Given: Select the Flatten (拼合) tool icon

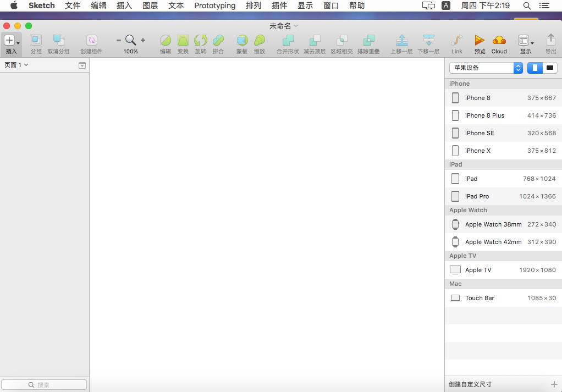Looking at the screenshot, I should tap(218, 40).
